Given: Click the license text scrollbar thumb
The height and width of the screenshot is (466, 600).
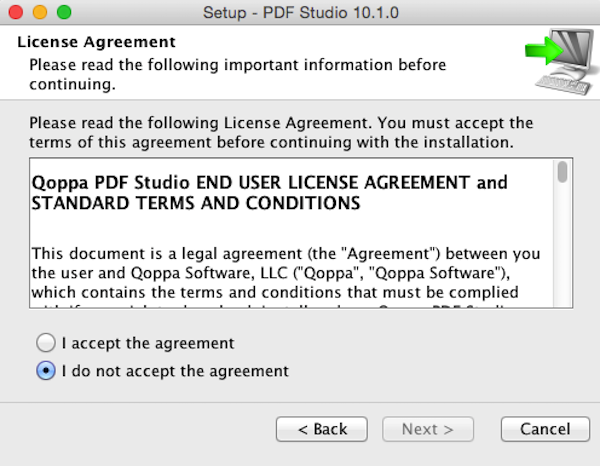Looking at the screenshot, I should click(x=563, y=172).
